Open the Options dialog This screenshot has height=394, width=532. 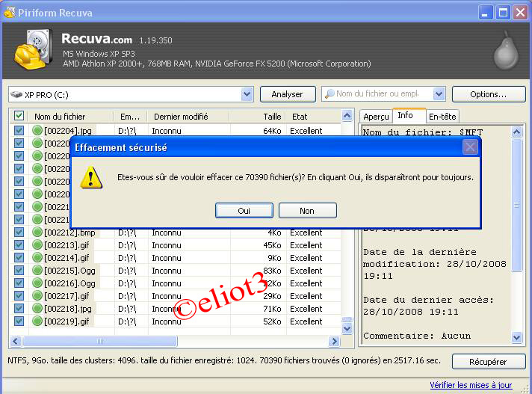click(x=489, y=94)
